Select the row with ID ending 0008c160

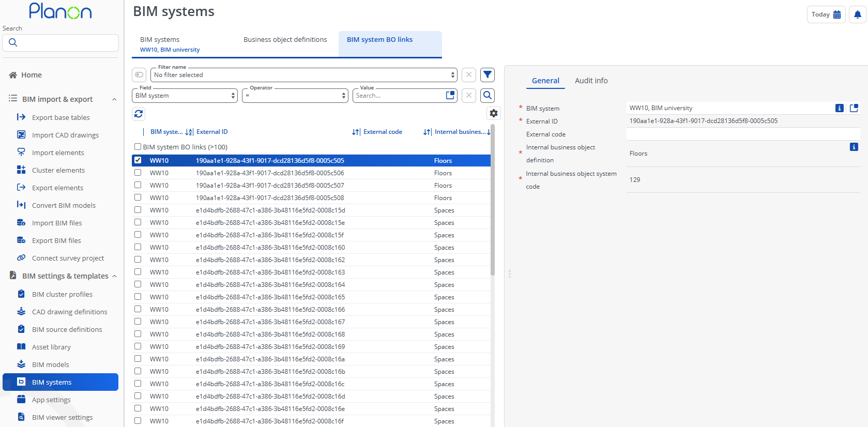click(311, 247)
